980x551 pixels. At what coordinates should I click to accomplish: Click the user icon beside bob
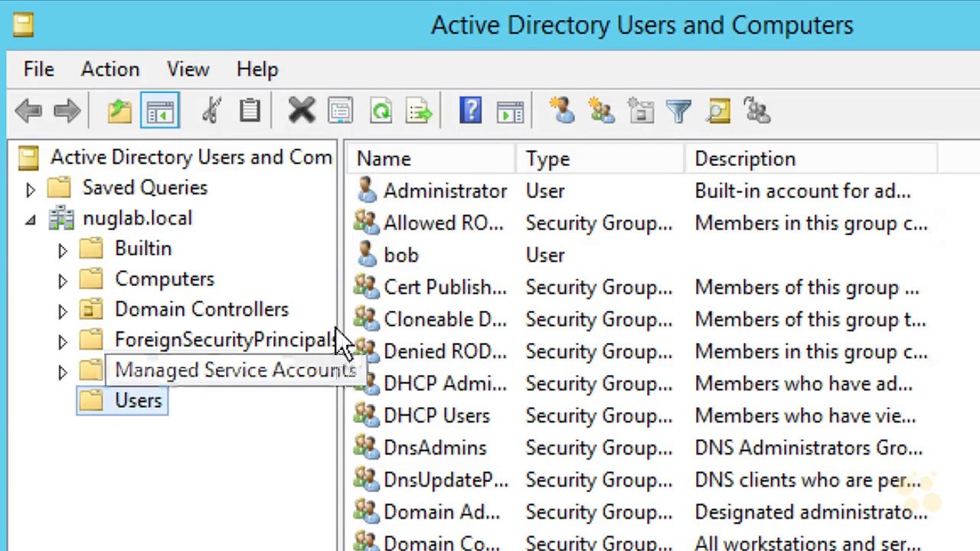(x=367, y=255)
